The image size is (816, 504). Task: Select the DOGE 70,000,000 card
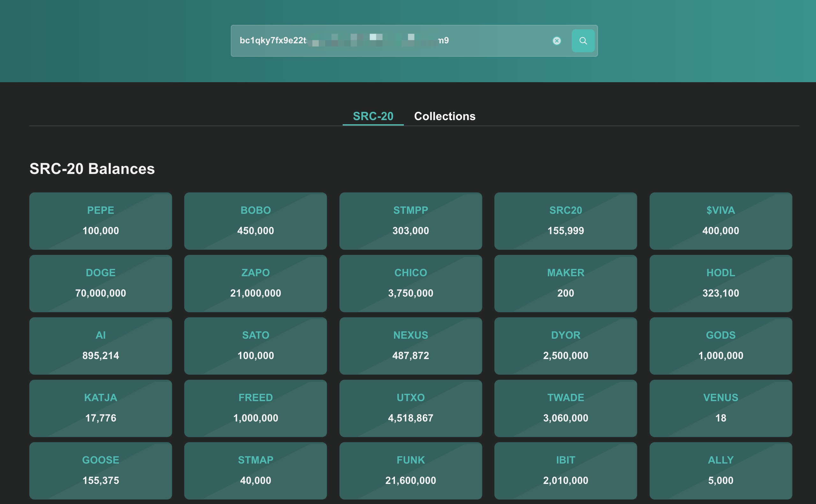(x=100, y=283)
